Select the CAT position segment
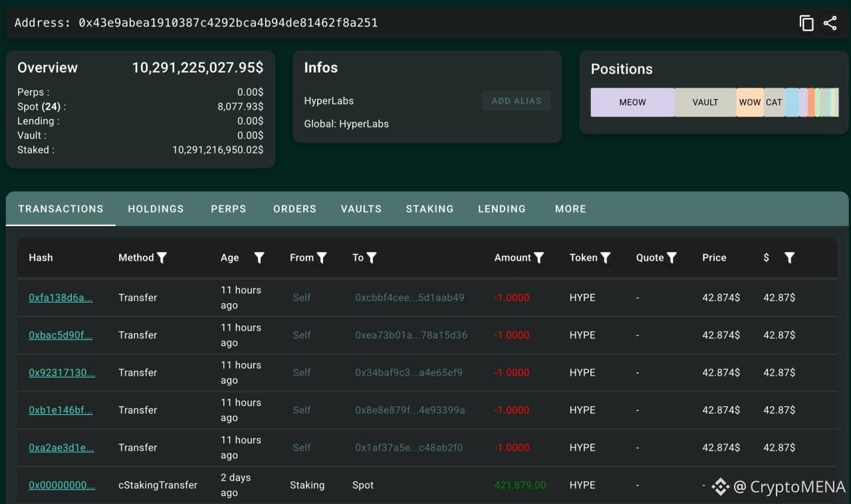Viewport: 851px width, 504px height. coord(774,102)
